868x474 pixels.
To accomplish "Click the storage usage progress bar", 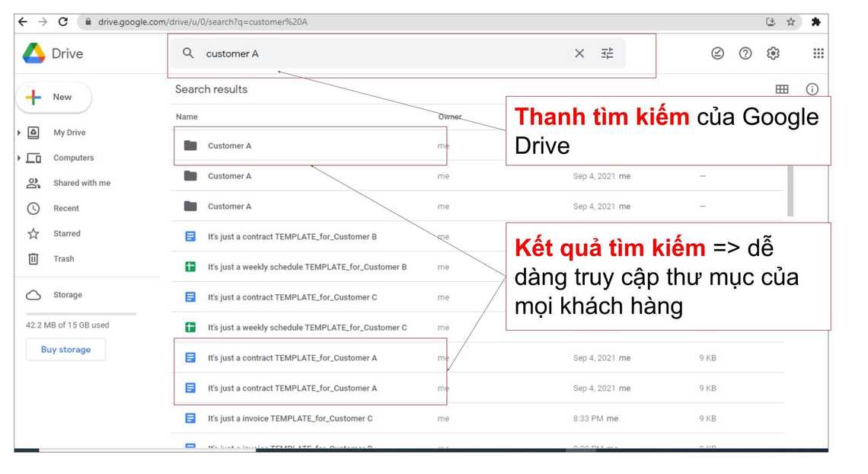I will [x=81, y=313].
